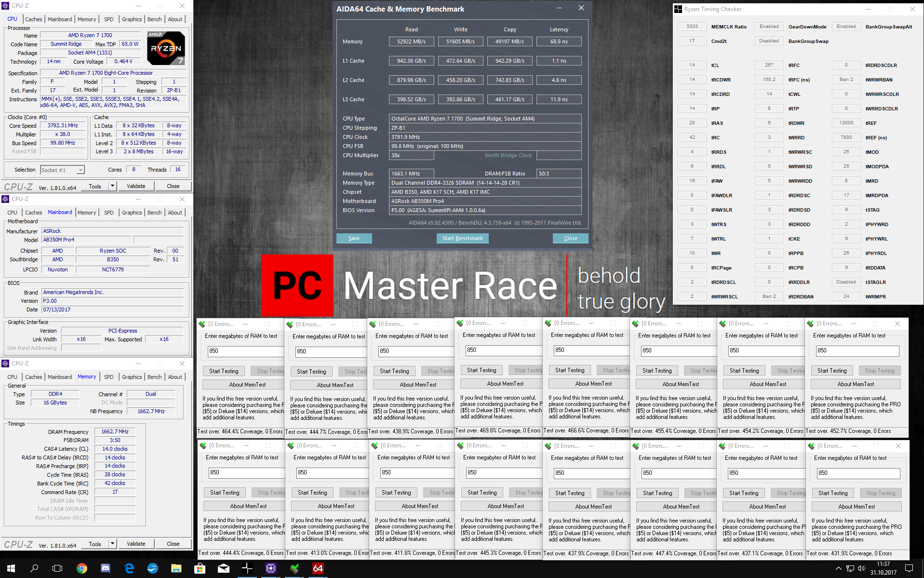Click Start Testing in the 444.4% coverage MemTest window
The width and height of the screenshot is (924, 578).
[225, 493]
